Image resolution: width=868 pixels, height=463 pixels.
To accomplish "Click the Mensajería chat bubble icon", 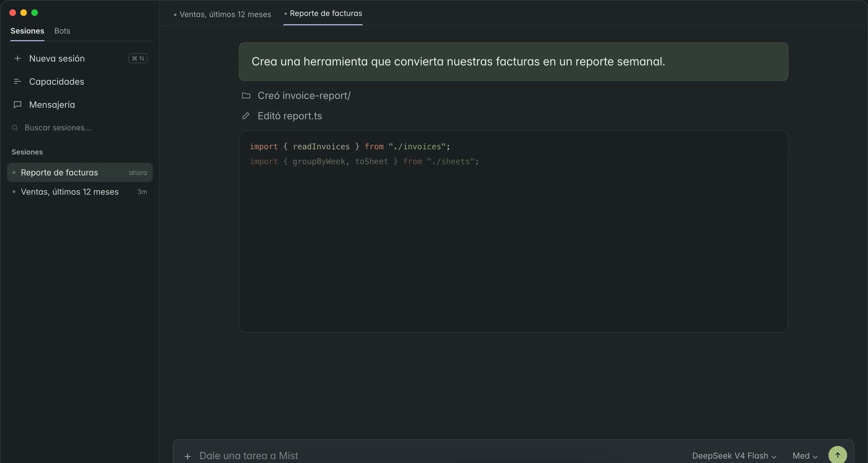I will [x=18, y=104].
